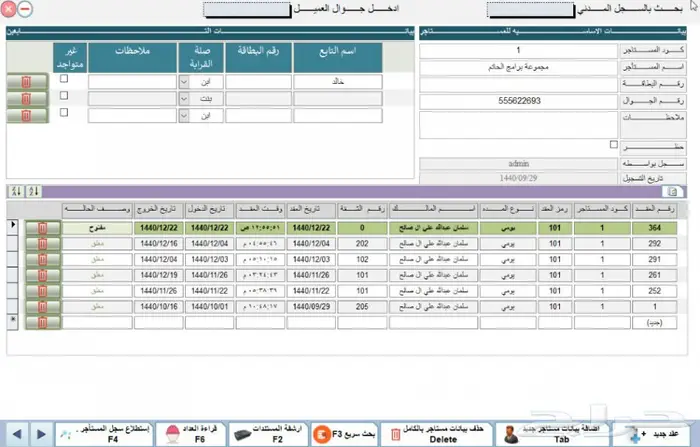This screenshot has height=447, width=700.
Task: Click civil registry search field
Action: pyautogui.click(x=531, y=10)
